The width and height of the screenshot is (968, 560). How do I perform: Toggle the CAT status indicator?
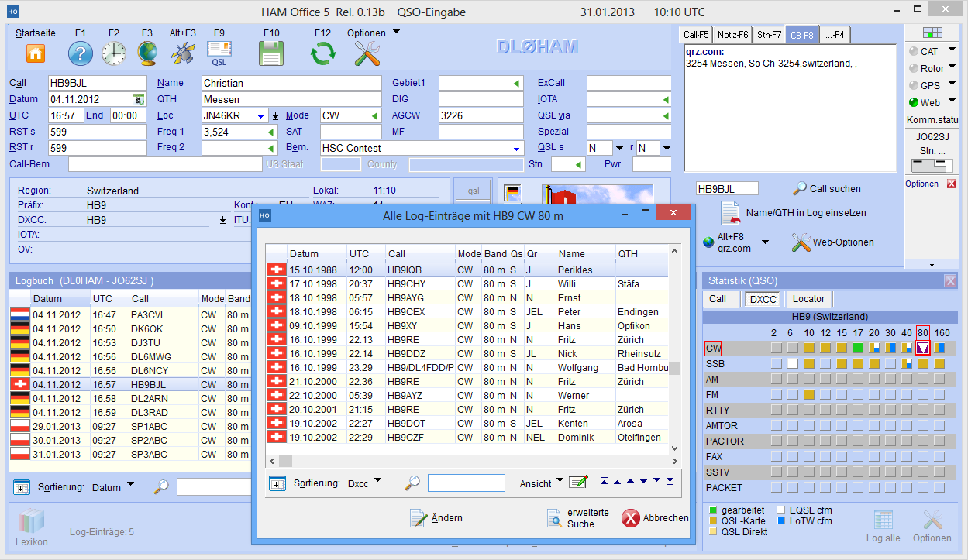914,52
